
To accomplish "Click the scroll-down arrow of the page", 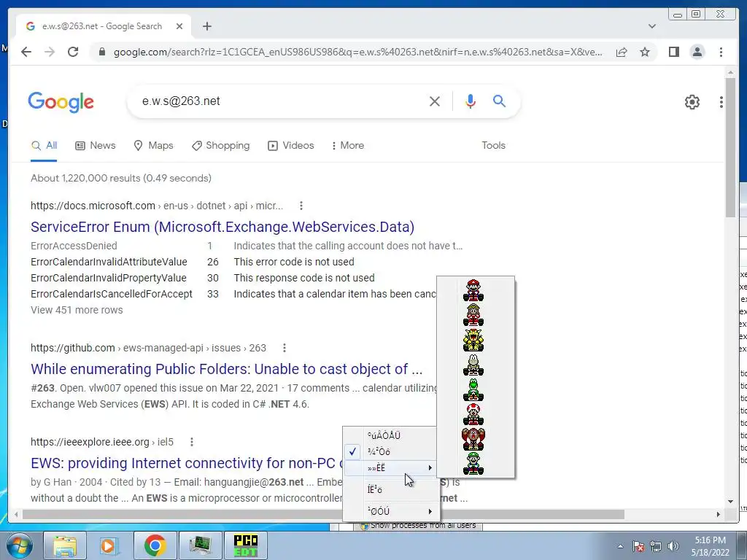I will (730, 502).
